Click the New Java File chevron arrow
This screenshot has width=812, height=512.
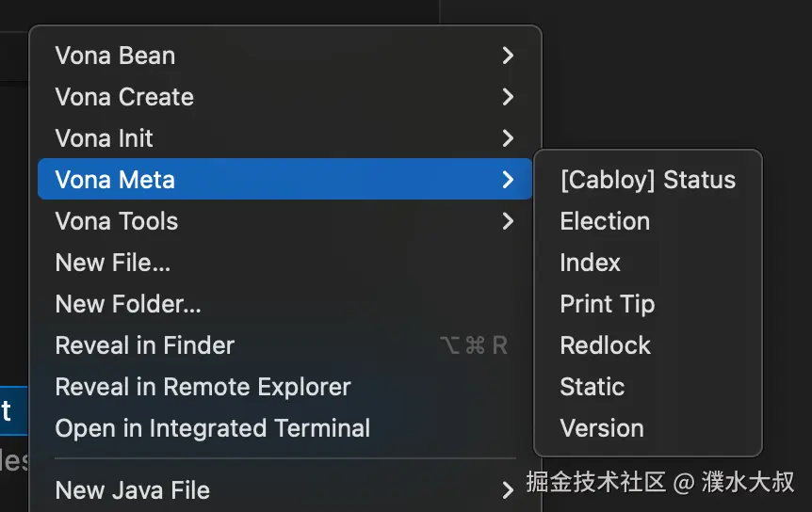tap(508, 489)
